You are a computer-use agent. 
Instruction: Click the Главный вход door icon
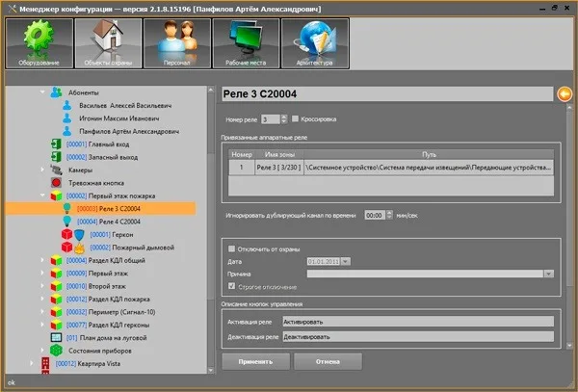pos(55,144)
